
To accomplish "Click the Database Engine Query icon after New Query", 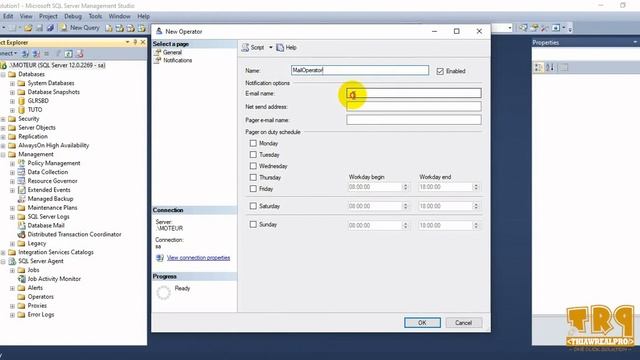I will 109,28.
